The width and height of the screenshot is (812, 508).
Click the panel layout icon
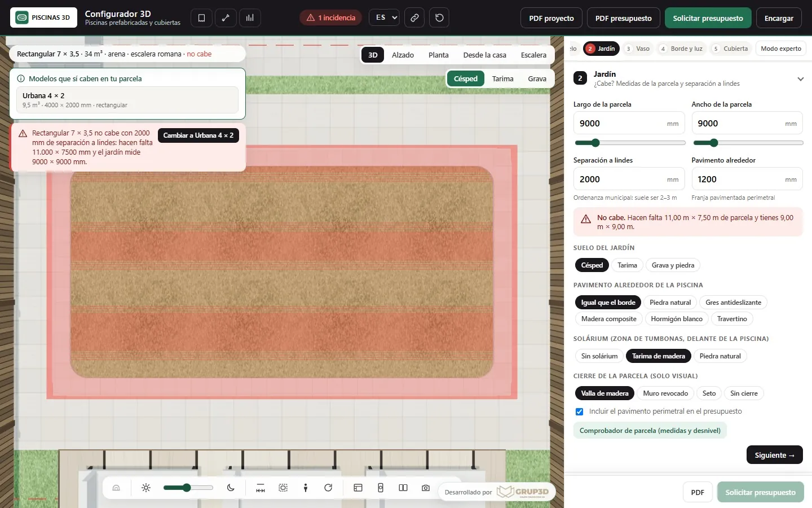(x=358, y=488)
